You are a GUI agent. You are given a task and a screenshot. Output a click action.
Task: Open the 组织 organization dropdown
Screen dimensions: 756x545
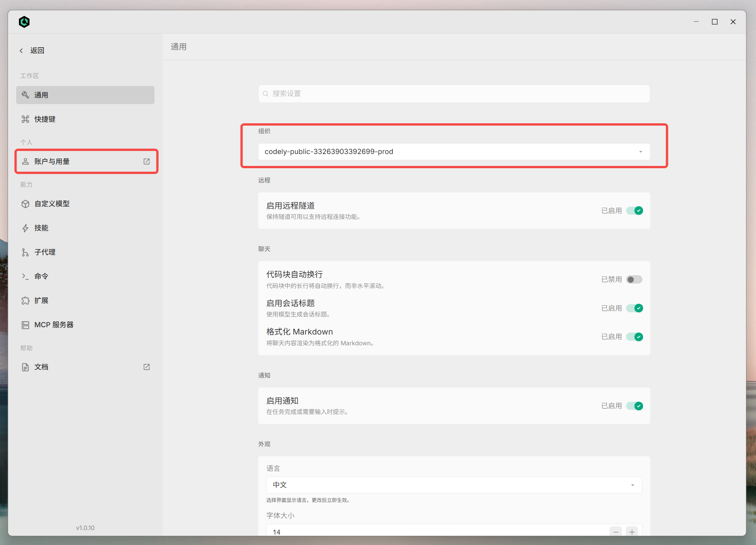click(454, 152)
